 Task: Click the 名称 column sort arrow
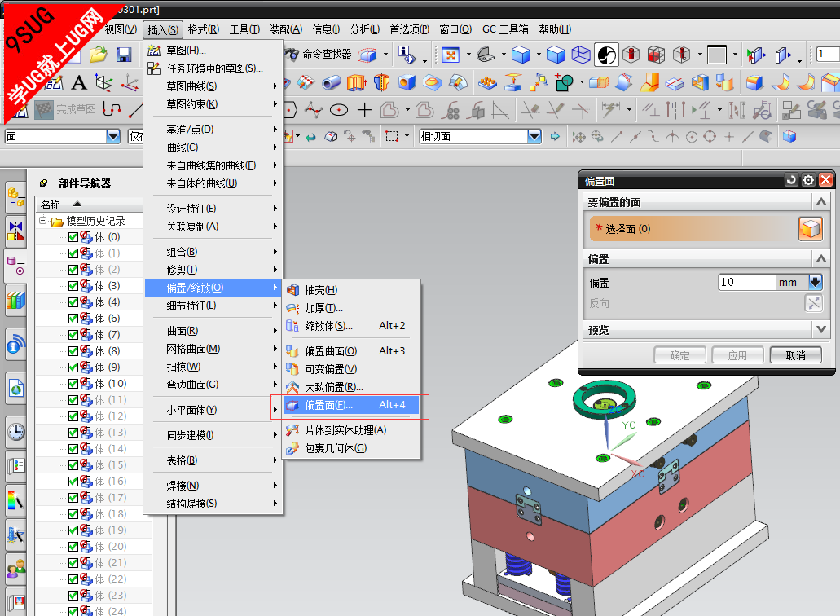[x=77, y=204]
